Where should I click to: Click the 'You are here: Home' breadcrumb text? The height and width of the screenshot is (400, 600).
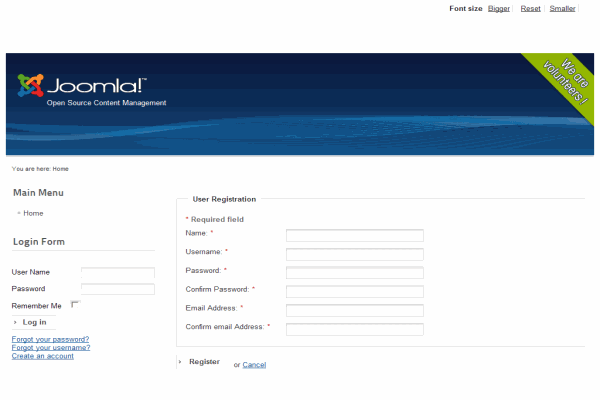(40, 169)
